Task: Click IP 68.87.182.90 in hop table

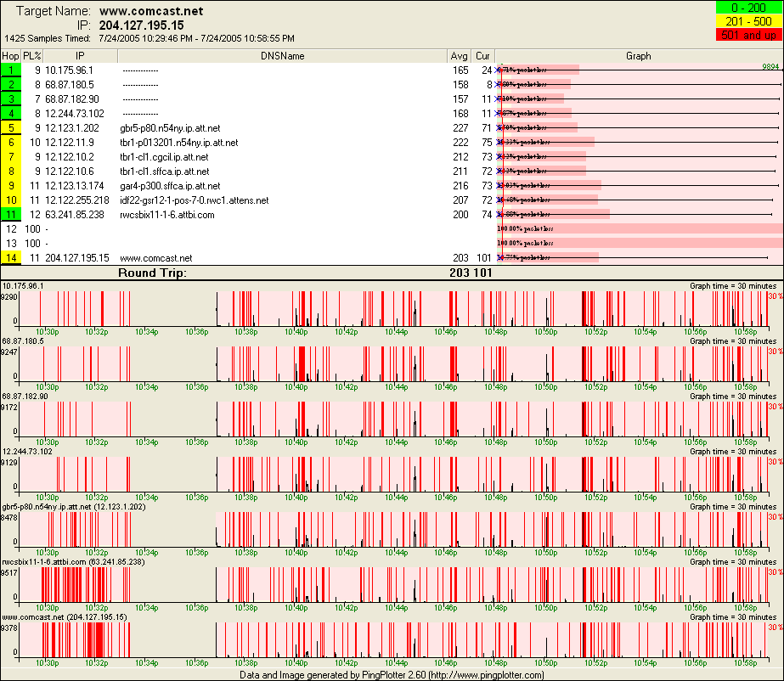Action: [x=72, y=99]
